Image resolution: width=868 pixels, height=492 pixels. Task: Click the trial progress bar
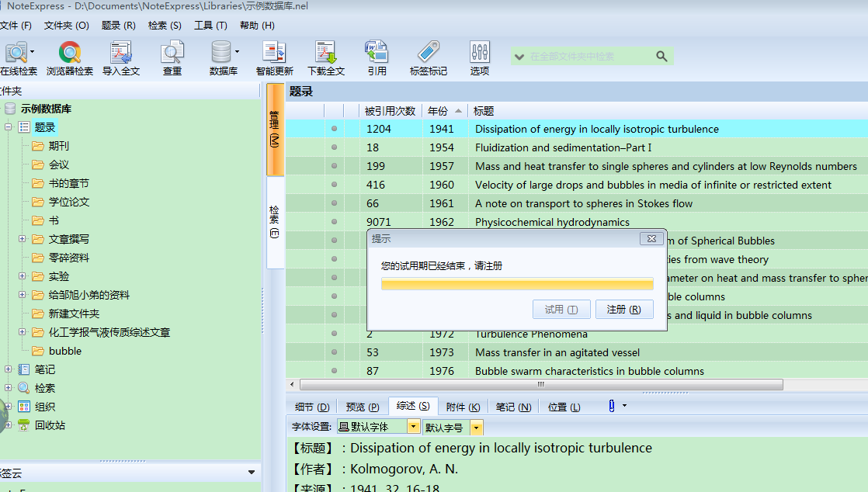point(517,284)
